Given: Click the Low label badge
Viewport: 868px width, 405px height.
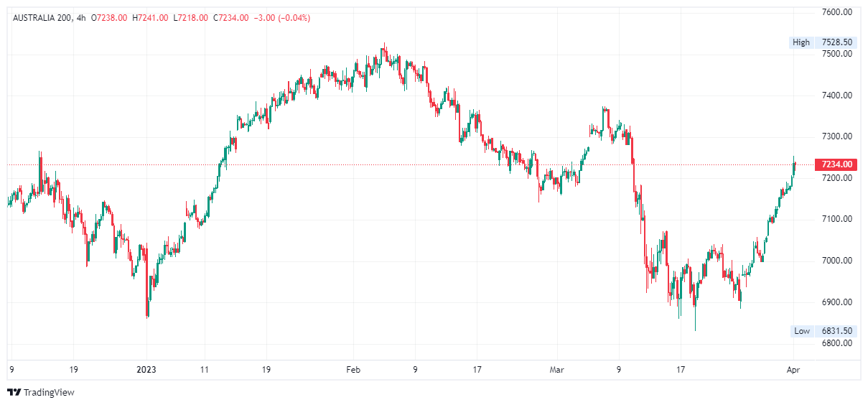Looking at the screenshot, I should click(x=801, y=331).
